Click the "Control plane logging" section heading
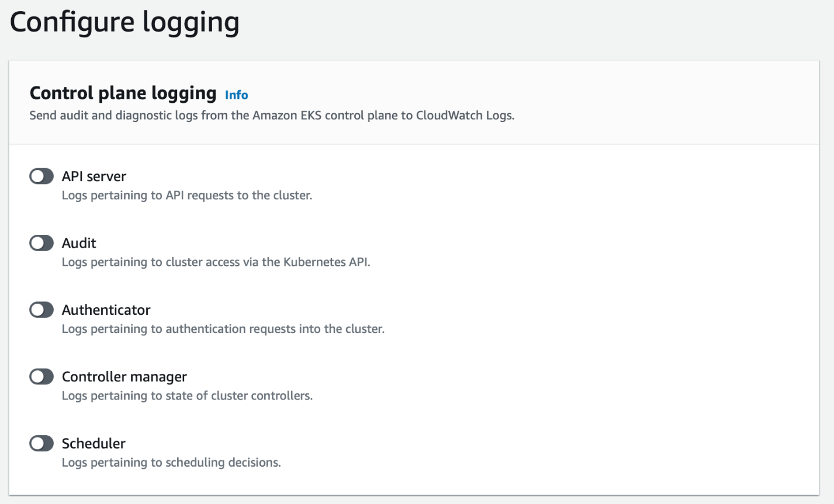Image resolution: width=834 pixels, height=504 pixels. pyautogui.click(x=123, y=93)
